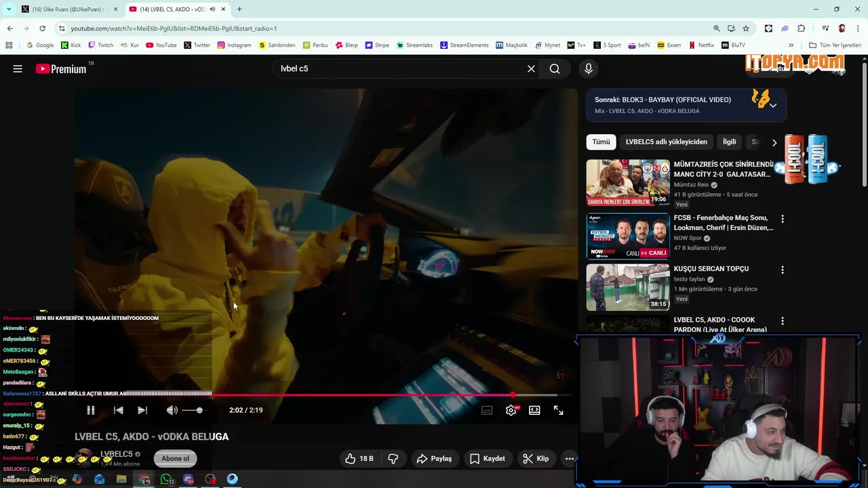Reload the current page

[x=42, y=28]
